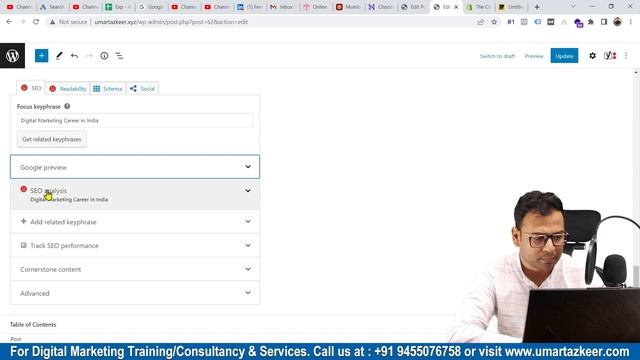The width and height of the screenshot is (640, 360).
Task: Switch to the Gmail Inbox browser tab
Action: click(x=282, y=7)
